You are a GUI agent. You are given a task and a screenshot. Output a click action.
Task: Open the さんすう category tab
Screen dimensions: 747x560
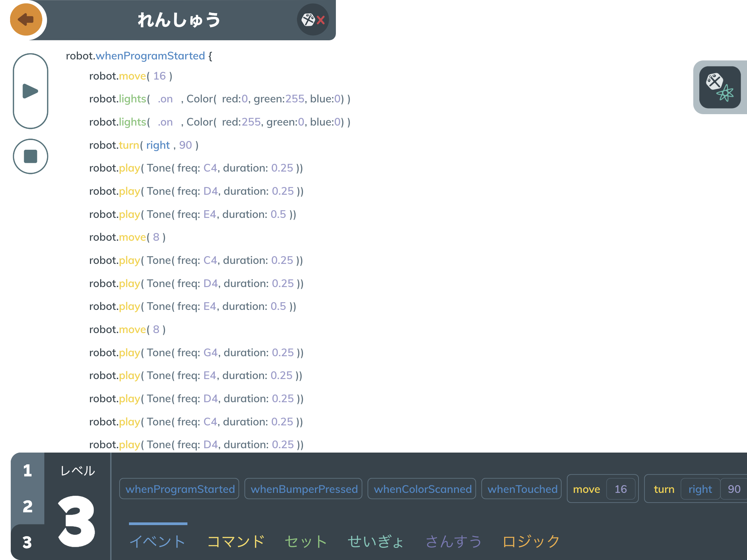point(453,541)
